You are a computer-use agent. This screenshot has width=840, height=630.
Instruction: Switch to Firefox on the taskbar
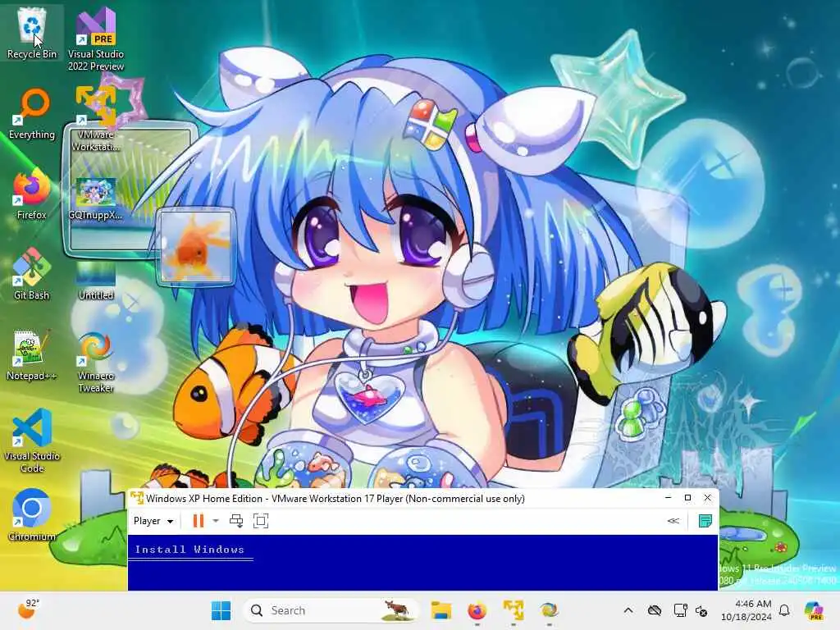pyautogui.click(x=477, y=610)
